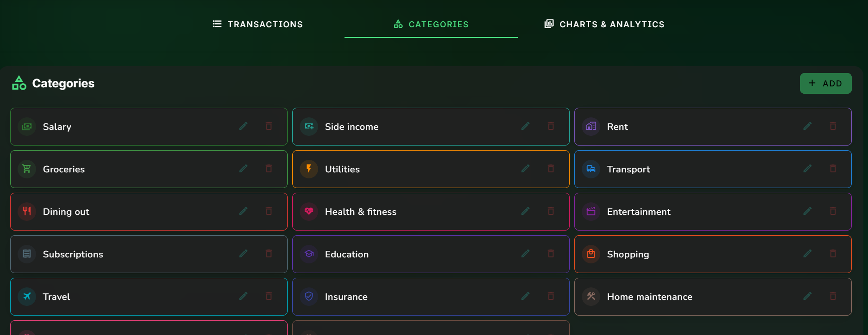The image size is (868, 335).
Task: Edit the Education category
Action: [x=525, y=254]
